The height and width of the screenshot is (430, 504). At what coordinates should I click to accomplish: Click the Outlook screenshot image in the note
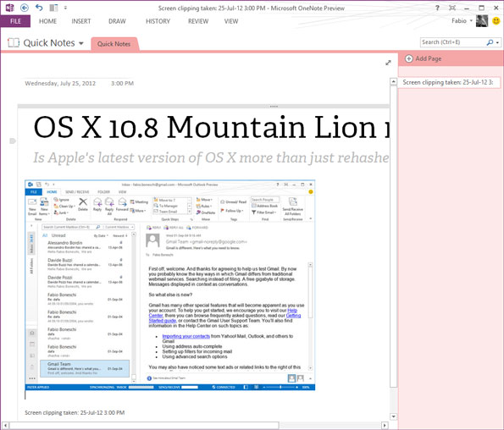tap(170, 285)
